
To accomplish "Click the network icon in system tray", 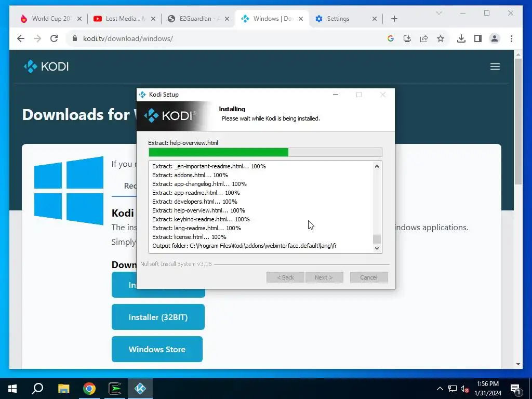I will (x=453, y=389).
